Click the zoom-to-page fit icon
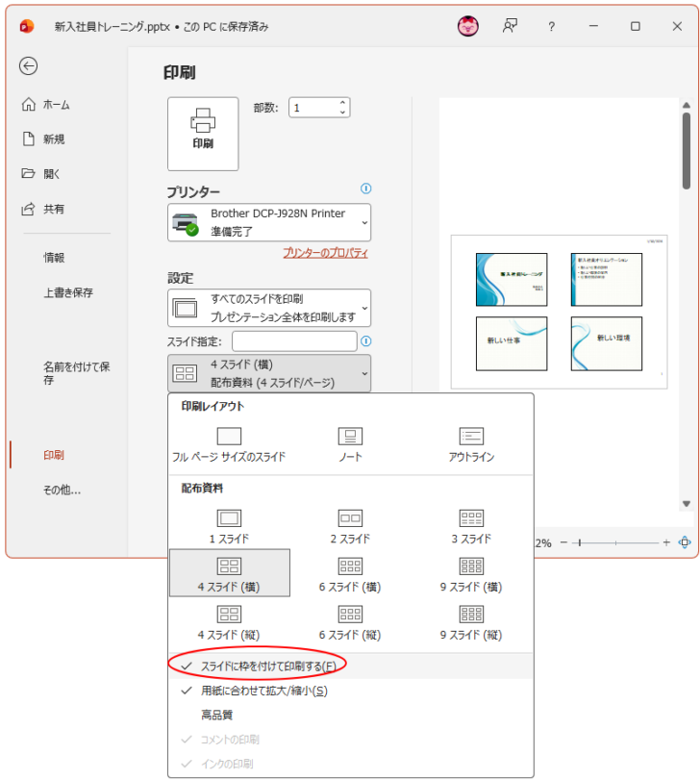The width and height of the screenshot is (700, 780). [x=685, y=542]
